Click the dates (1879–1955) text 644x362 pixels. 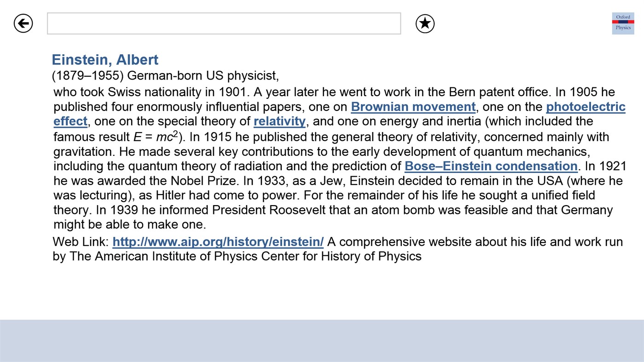pos(87,75)
